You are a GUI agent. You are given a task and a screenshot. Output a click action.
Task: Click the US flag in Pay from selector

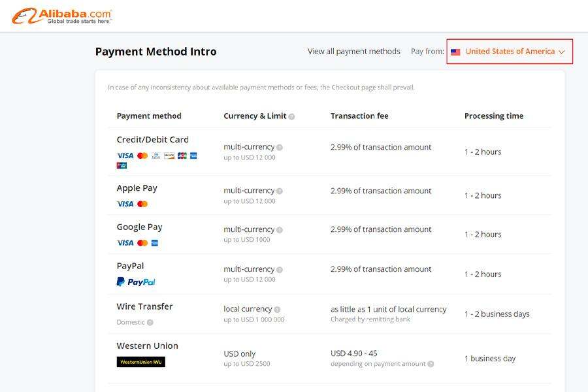[x=455, y=52]
